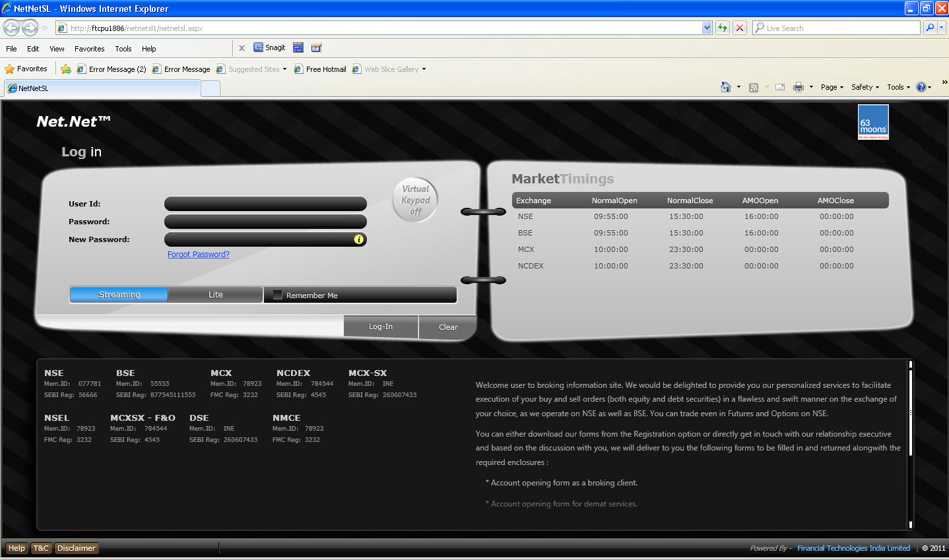Open the Favorites menu

click(89, 48)
